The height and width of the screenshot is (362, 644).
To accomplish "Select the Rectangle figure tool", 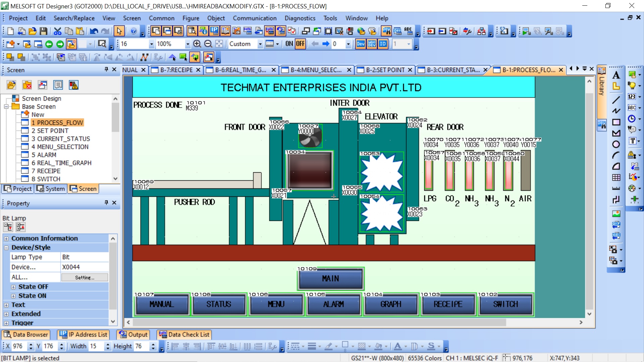I will (x=616, y=122).
